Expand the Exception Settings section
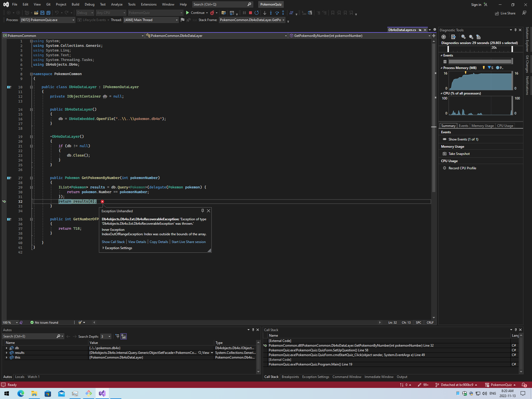 coord(103,248)
